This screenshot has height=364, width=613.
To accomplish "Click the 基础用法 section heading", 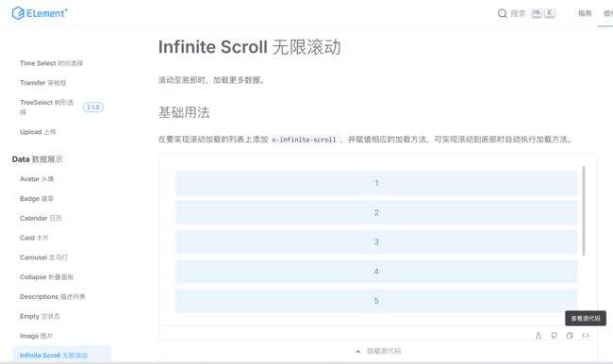I will coord(184,112).
